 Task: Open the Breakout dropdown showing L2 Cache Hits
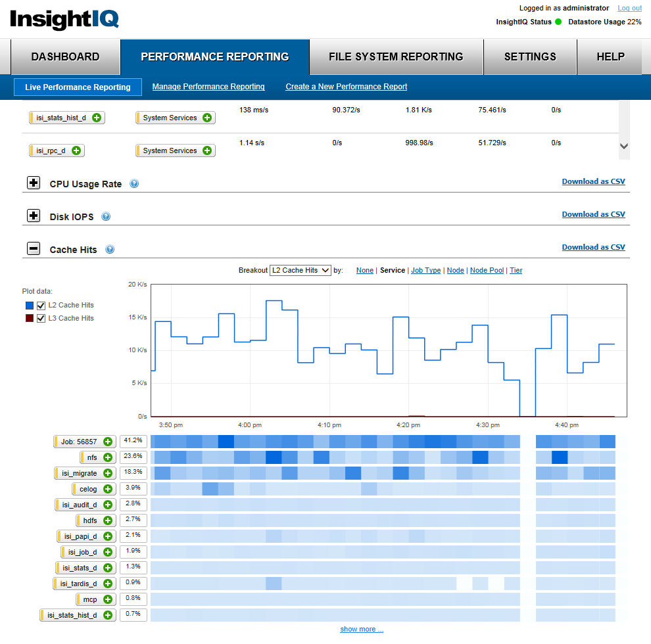point(300,270)
